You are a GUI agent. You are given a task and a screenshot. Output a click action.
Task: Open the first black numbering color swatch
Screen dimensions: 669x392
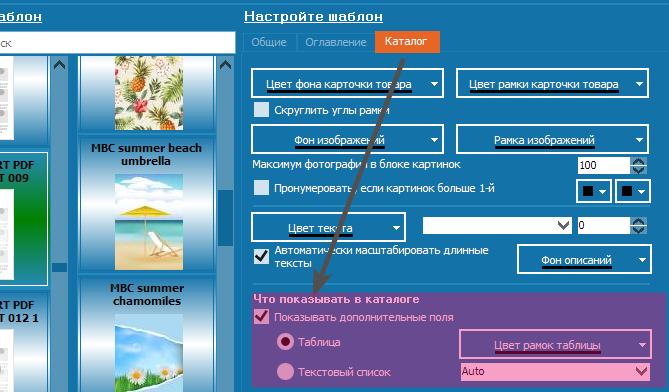tap(594, 191)
